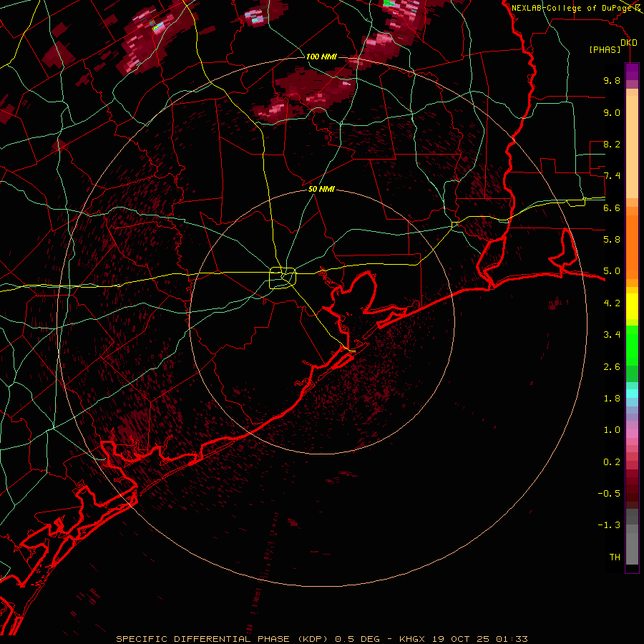This screenshot has width=644, height=644.
Task: Click the -0.5 value on the color scale
Action: point(609,494)
